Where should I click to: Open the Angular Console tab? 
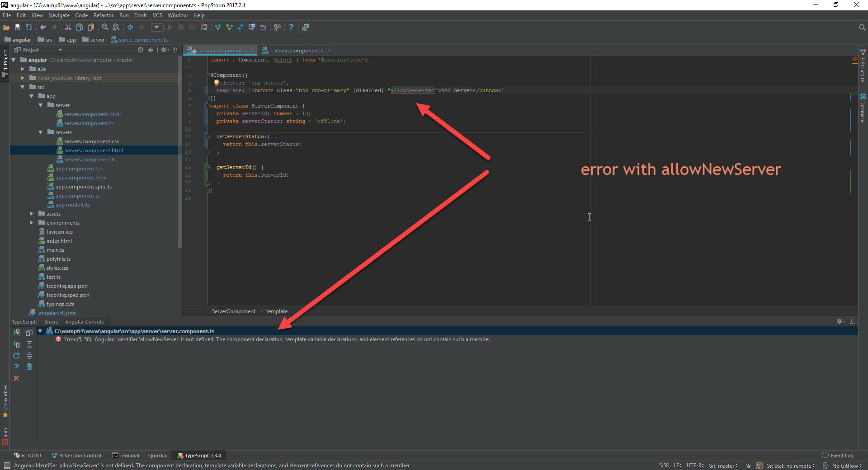click(84, 321)
